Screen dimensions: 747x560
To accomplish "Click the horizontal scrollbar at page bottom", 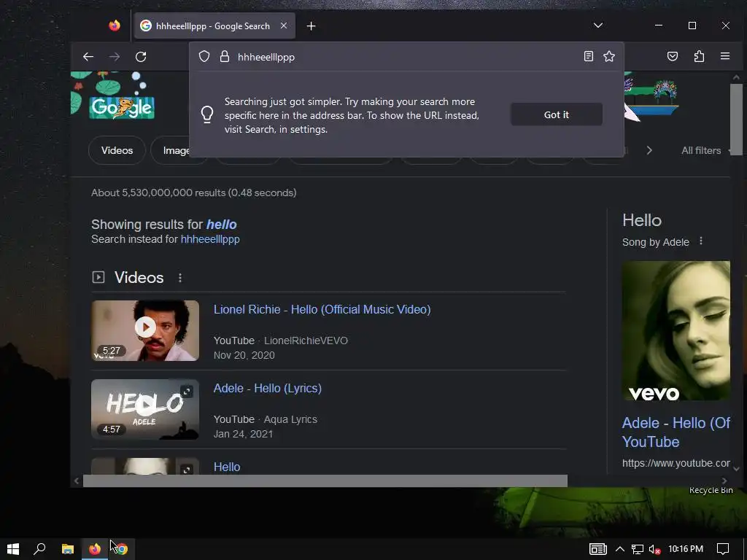I will point(325,481).
